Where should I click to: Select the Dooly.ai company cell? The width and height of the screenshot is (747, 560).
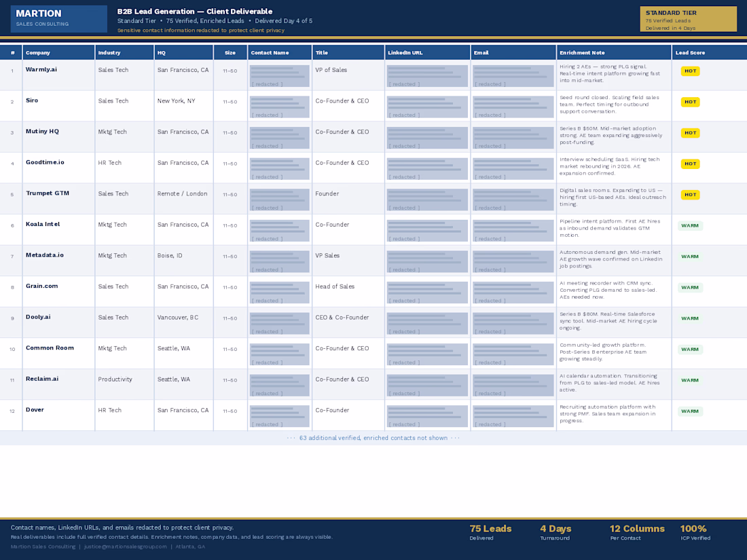(58, 322)
